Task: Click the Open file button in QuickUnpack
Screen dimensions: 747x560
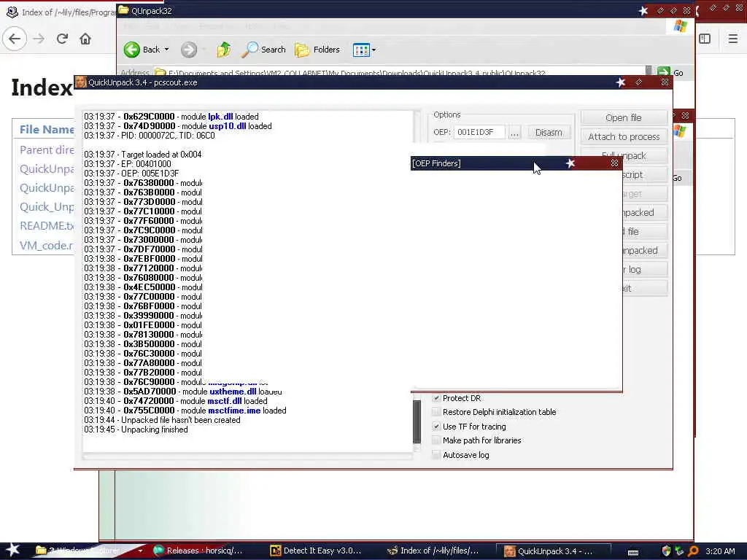Action: (x=624, y=117)
